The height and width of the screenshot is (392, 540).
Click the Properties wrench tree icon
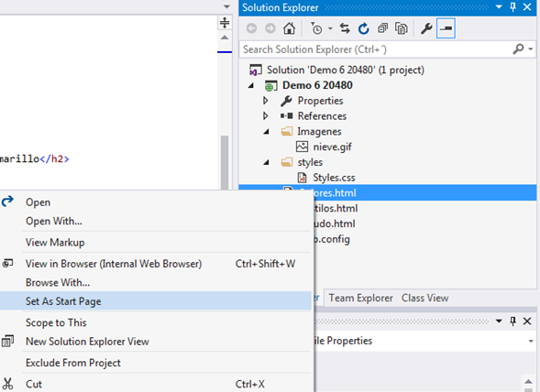[x=286, y=101]
